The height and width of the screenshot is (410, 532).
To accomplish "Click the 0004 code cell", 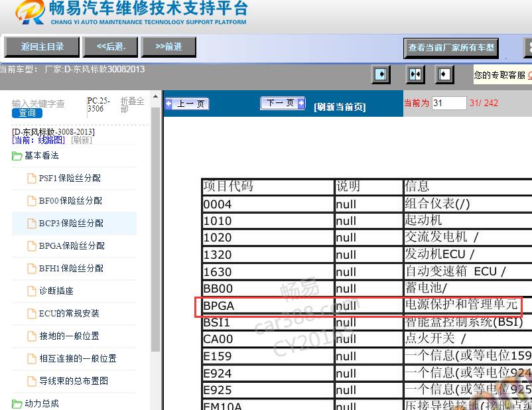I will tap(268, 204).
